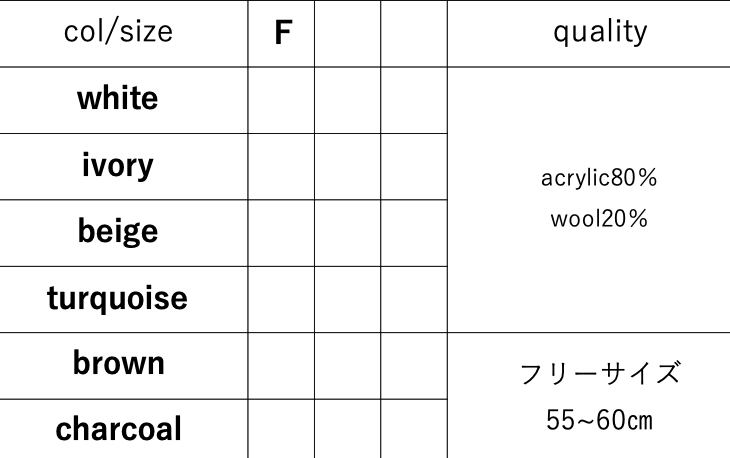Image resolution: width=730 pixels, height=458 pixels.
Task: Select the F column cell for turquoise
Action: tap(281, 299)
